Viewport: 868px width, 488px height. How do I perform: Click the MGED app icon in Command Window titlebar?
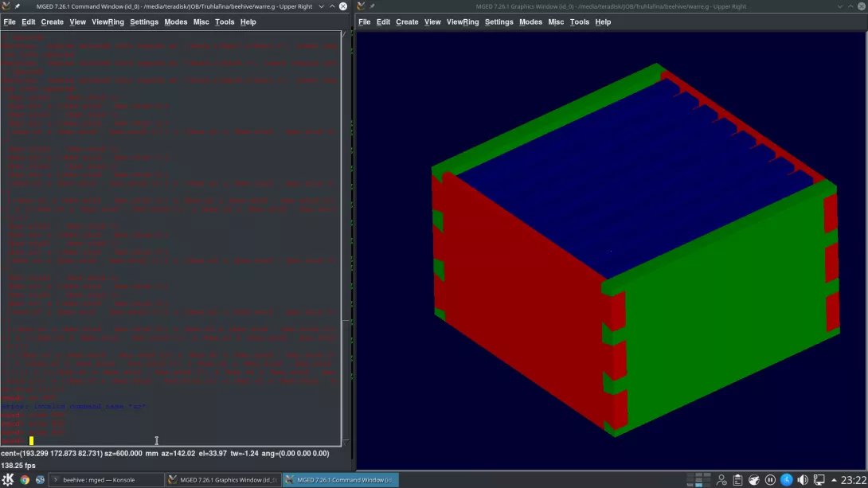click(x=6, y=6)
